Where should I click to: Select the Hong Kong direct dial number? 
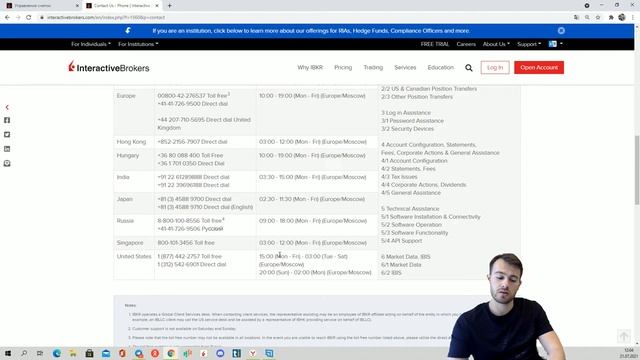pyautogui.click(x=192, y=142)
